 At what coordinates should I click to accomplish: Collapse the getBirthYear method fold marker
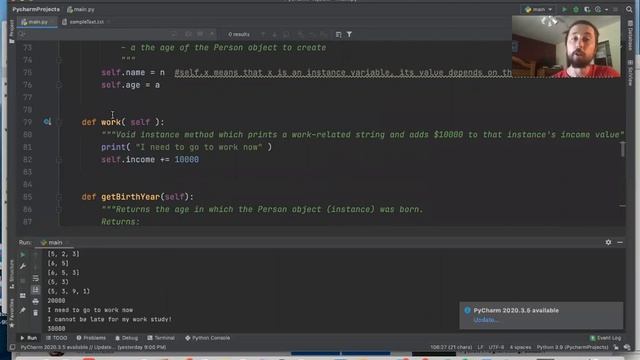coord(59,197)
